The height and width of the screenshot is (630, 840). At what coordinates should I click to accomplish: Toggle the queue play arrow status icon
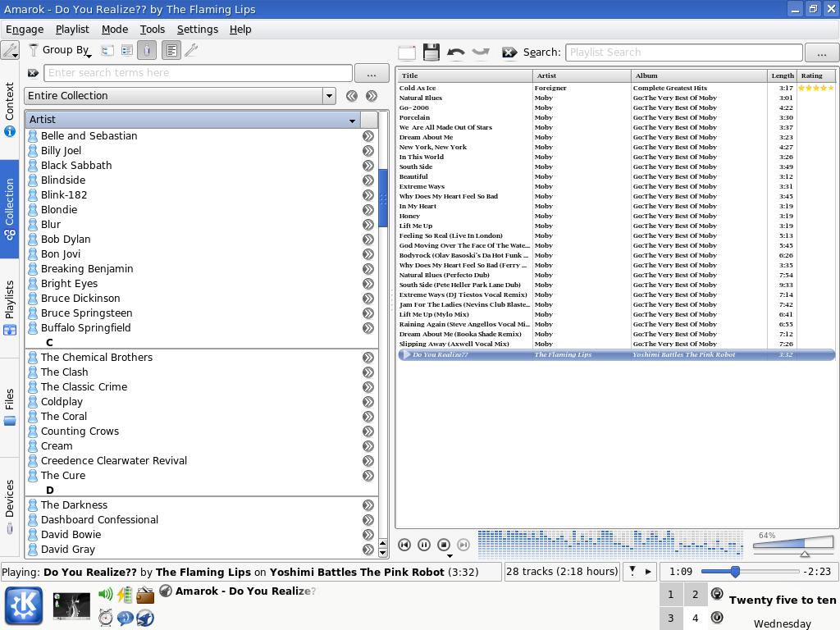(648, 572)
